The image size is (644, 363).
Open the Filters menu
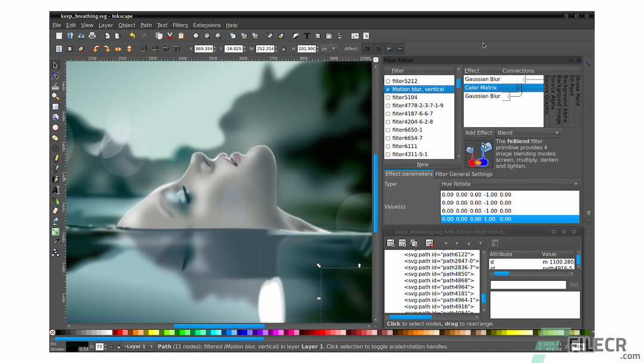(180, 25)
